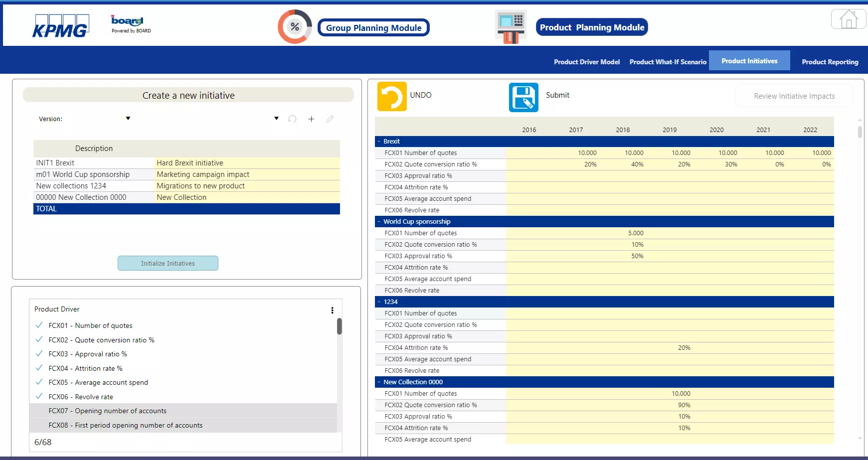Click the yellow UNDO arrow icon
This screenshot has width=868, height=460.
[x=392, y=97]
